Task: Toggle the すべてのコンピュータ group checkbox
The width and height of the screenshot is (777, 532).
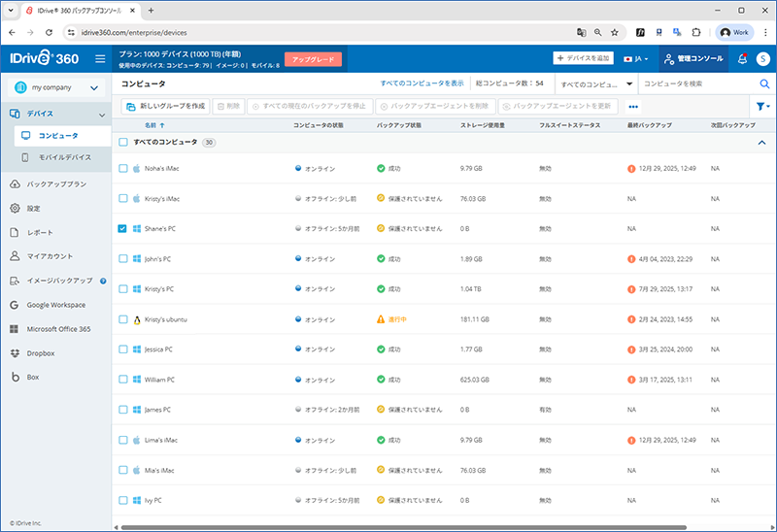Action: [x=122, y=142]
